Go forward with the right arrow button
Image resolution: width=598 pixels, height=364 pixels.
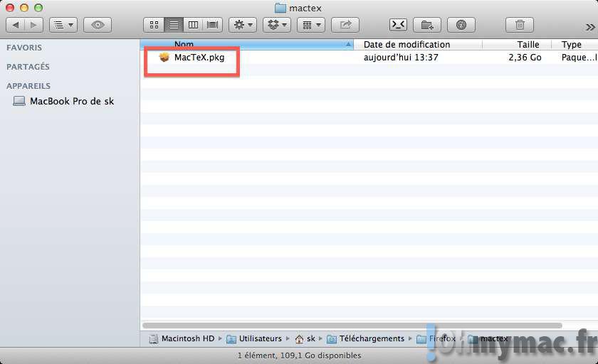pos(34,25)
